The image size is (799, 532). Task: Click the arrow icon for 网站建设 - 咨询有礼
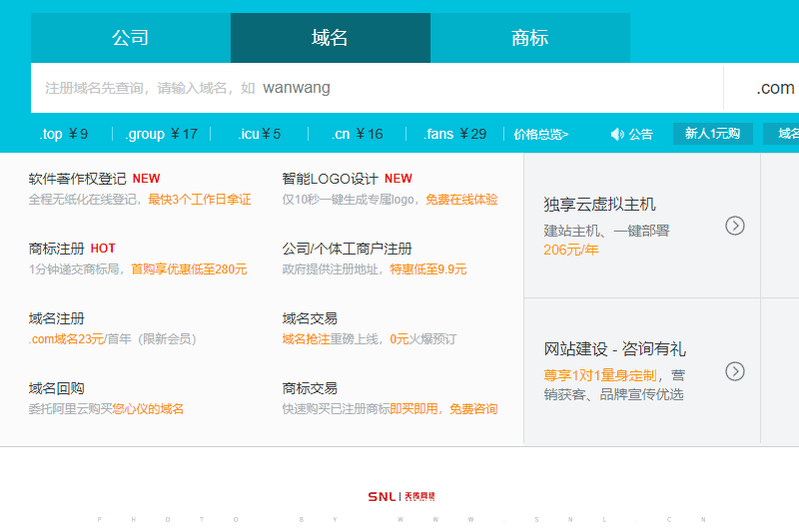(735, 371)
